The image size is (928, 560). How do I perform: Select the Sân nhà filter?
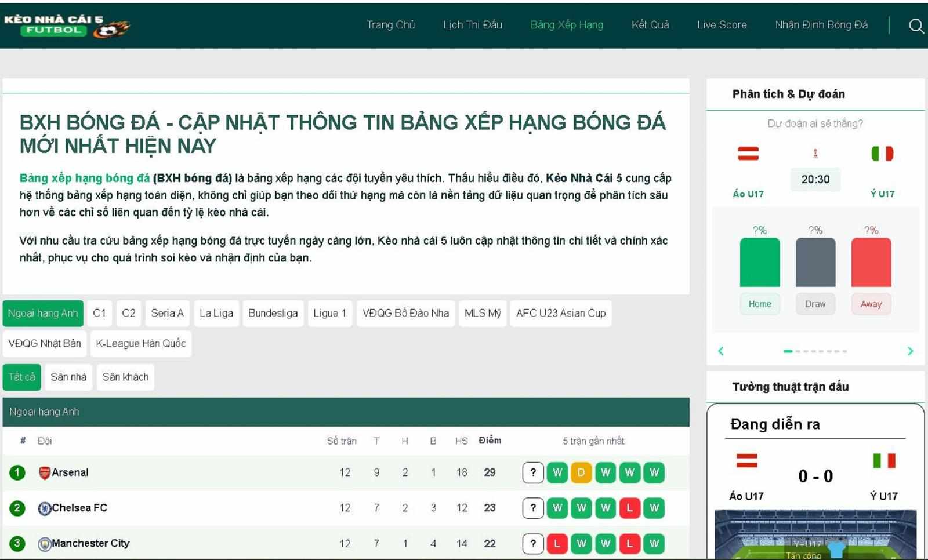click(x=69, y=377)
